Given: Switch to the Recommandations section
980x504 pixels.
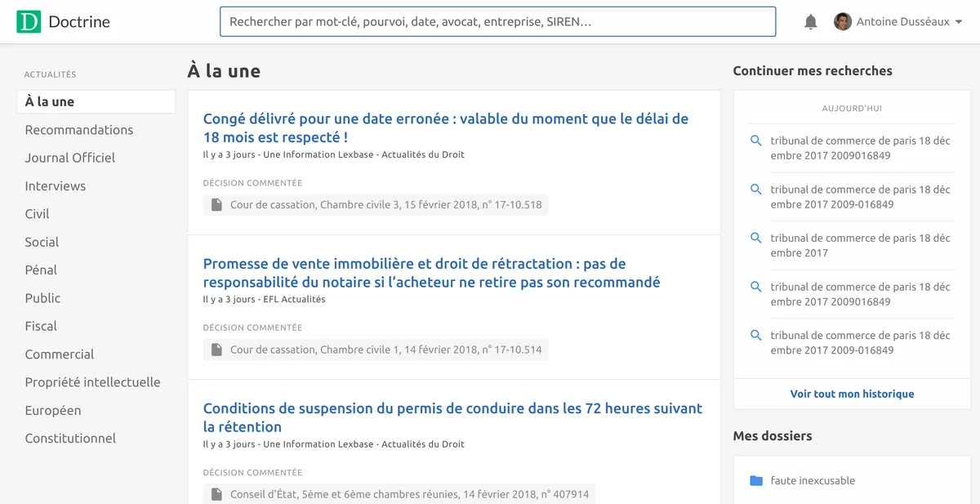Looking at the screenshot, I should (x=78, y=130).
